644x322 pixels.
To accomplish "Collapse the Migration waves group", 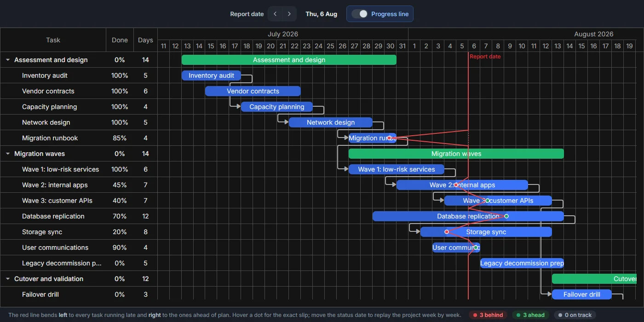I will click(x=8, y=154).
